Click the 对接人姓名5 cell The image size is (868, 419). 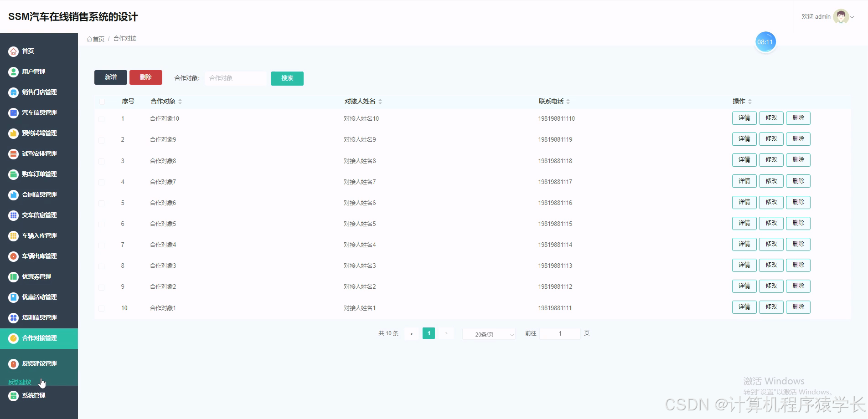pyautogui.click(x=360, y=224)
